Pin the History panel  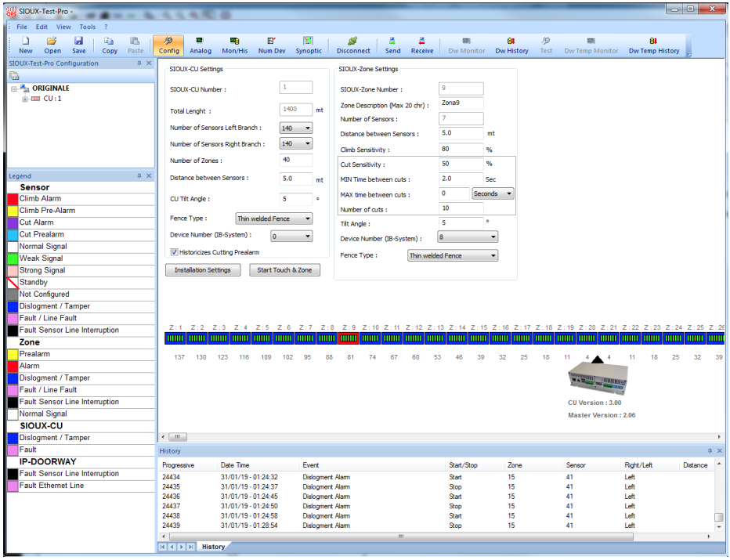point(710,450)
